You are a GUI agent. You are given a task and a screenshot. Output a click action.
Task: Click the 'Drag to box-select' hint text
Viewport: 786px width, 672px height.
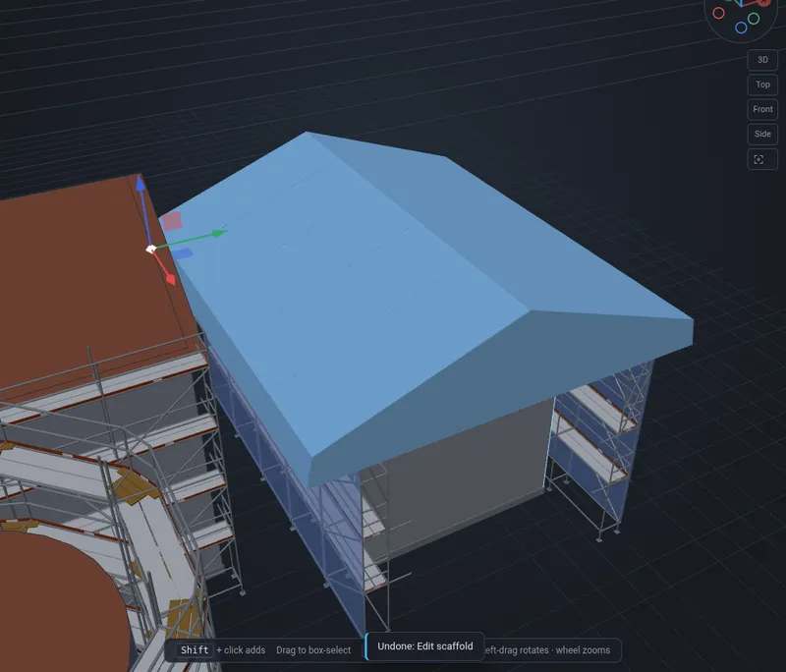[313, 650]
